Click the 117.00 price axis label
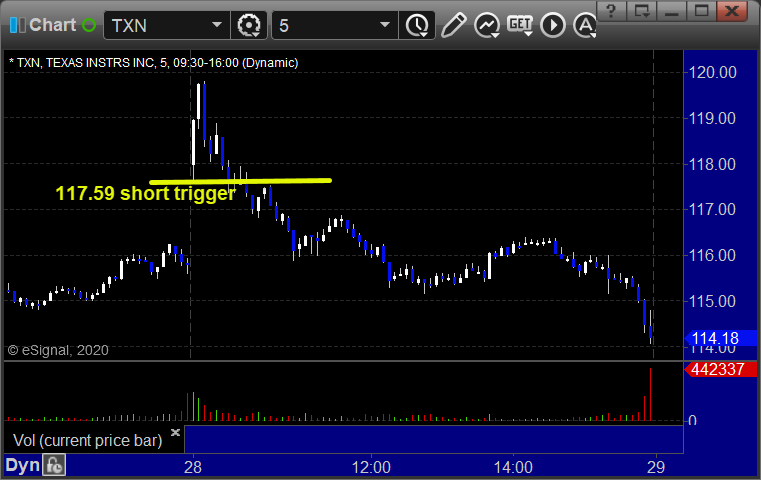Viewport: 761px width, 480px height. click(x=712, y=210)
